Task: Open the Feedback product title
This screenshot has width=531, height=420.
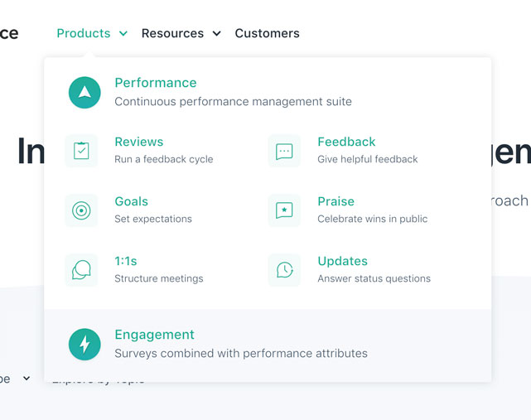Action: pyautogui.click(x=346, y=142)
